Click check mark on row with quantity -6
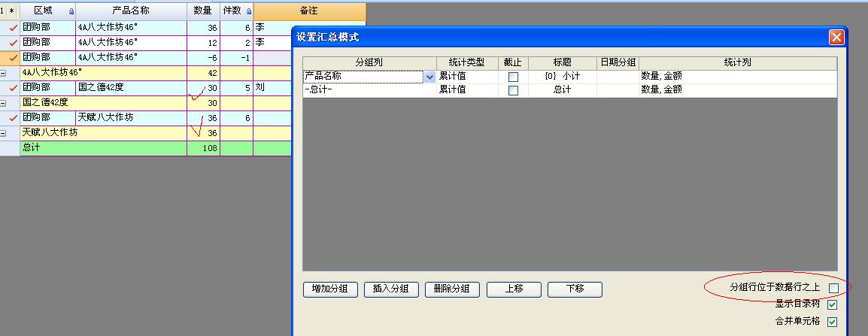This screenshot has height=336, width=868. tap(14, 58)
